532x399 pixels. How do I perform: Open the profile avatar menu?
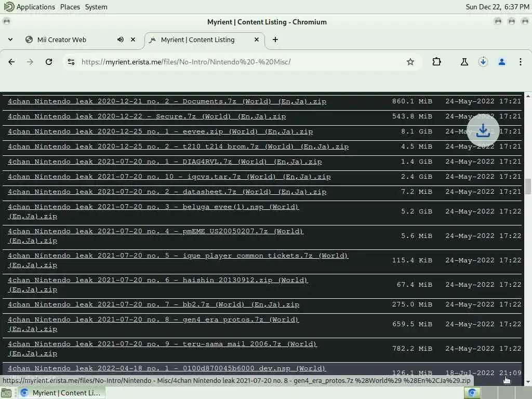pyautogui.click(x=502, y=62)
